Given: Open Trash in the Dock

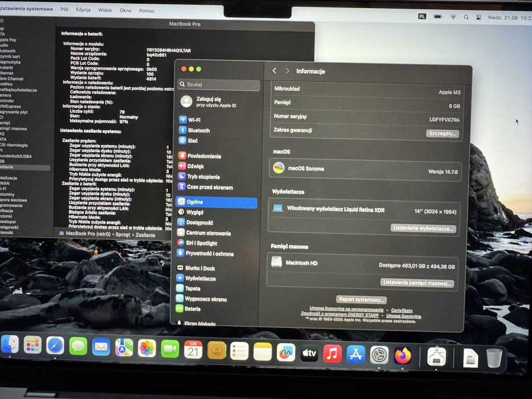Looking at the screenshot, I should pos(494,358).
